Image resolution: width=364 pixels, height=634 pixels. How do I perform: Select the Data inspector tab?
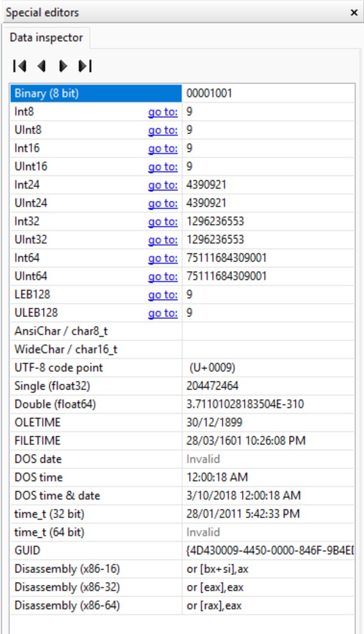coord(46,38)
